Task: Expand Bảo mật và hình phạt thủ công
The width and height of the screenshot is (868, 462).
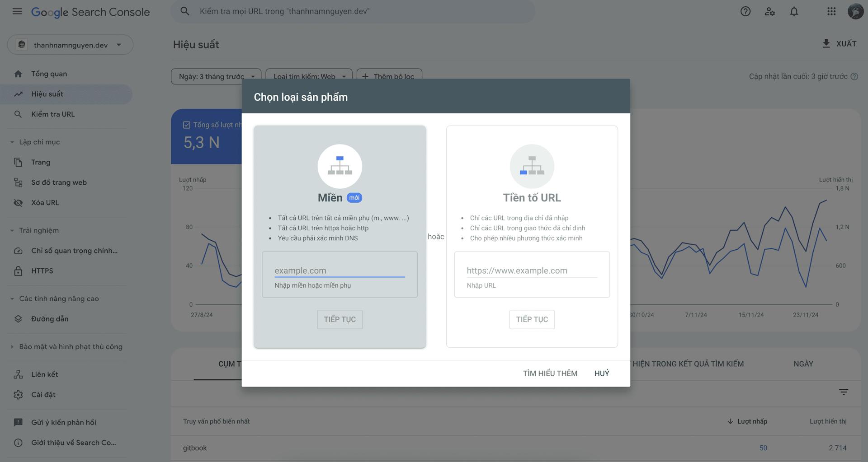Action: point(12,347)
